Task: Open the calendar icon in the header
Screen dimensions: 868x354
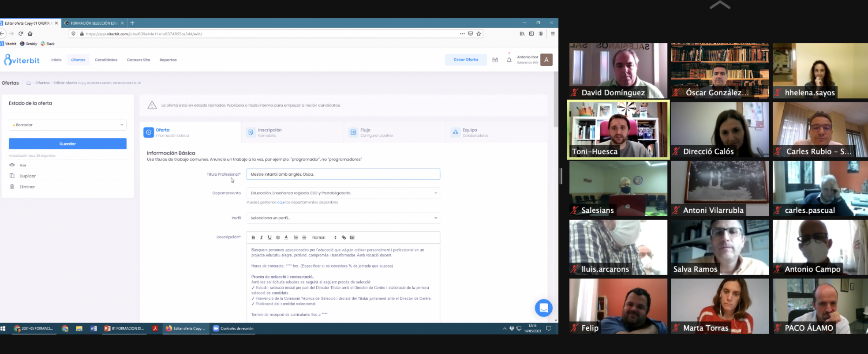Action: coord(495,60)
